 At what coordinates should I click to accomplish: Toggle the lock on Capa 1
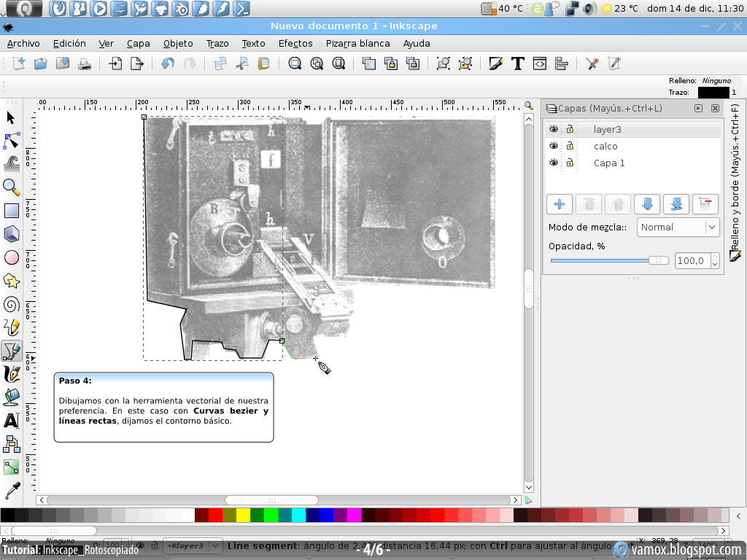click(x=570, y=163)
